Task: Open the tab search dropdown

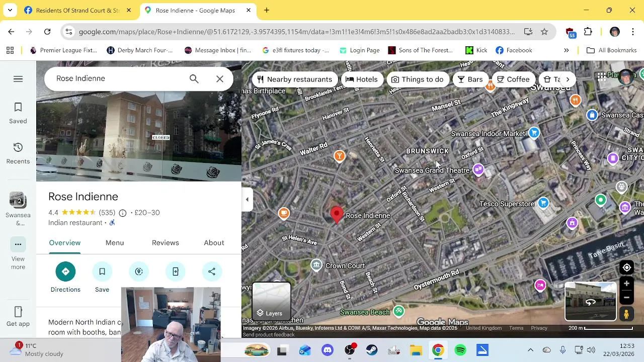Action: [x=10, y=10]
